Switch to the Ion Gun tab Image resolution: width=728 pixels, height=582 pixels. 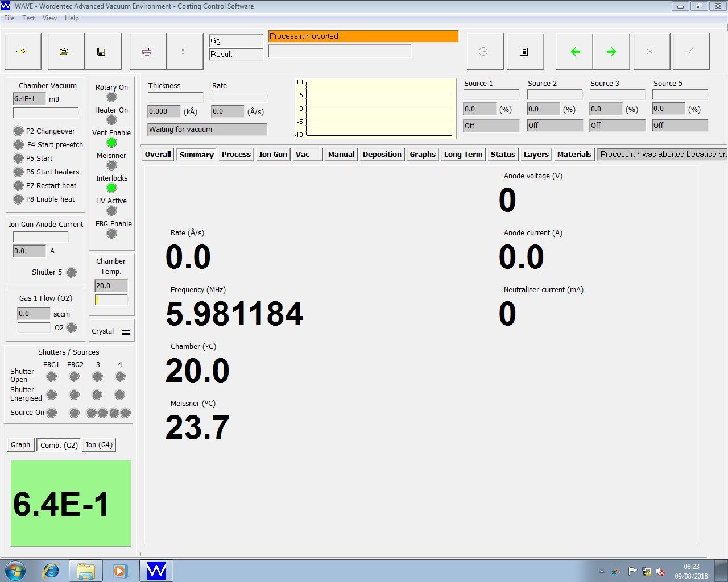(x=273, y=155)
